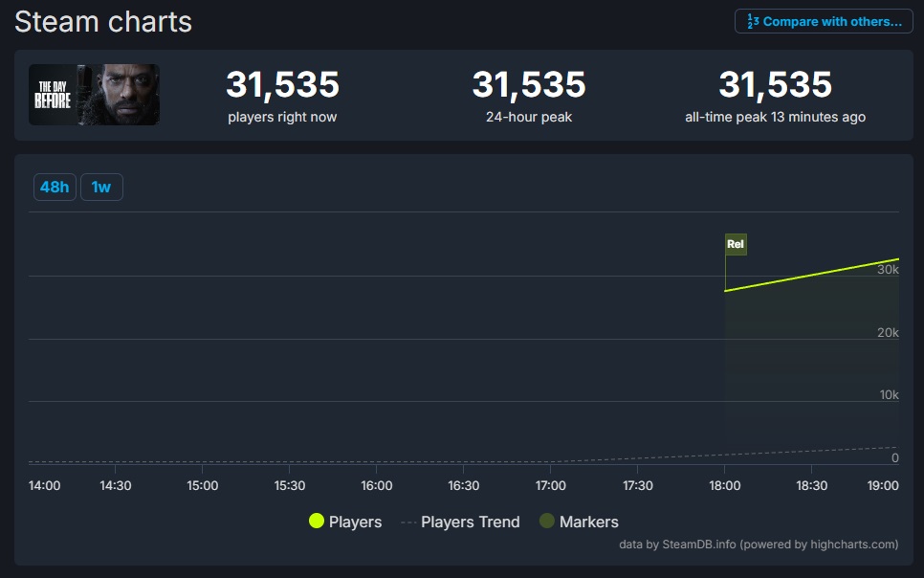Open The Day Before game thumbnail
Viewport: 924px width, 578px height.
click(x=94, y=95)
